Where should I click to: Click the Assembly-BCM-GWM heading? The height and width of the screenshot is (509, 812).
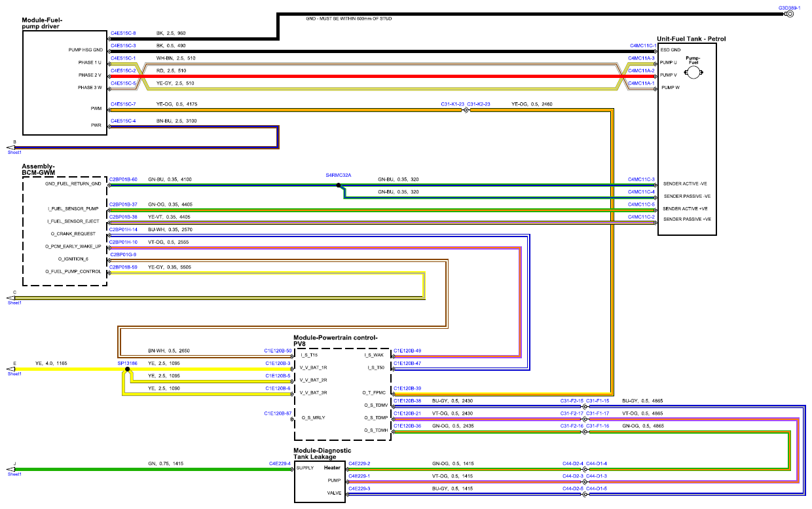[x=39, y=169]
